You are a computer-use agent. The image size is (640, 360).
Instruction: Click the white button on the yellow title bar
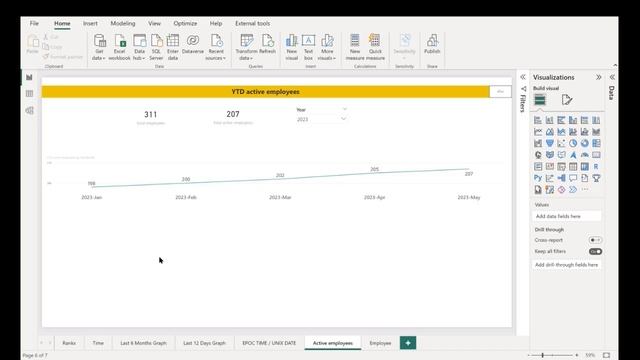click(x=500, y=91)
